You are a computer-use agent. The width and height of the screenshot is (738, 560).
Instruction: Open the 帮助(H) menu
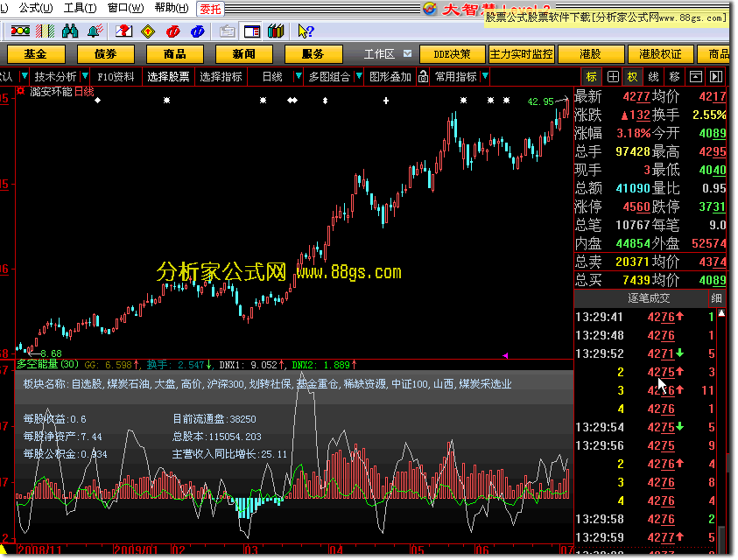coord(172,8)
